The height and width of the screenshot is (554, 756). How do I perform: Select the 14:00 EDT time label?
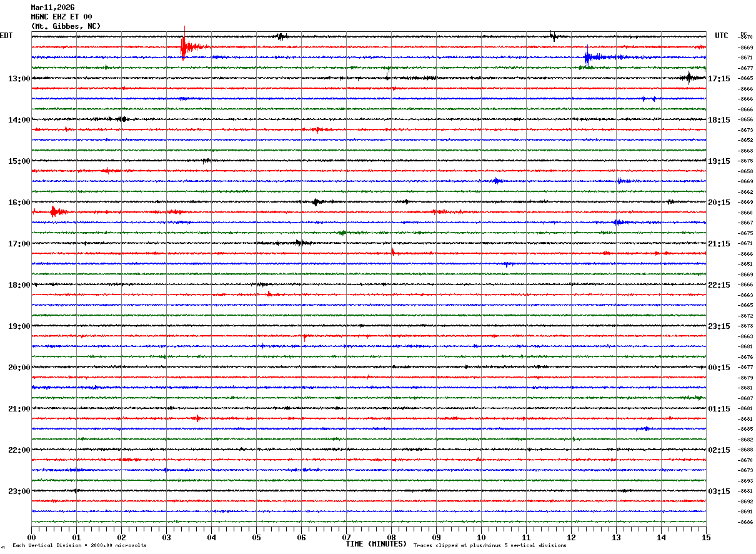point(19,120)
